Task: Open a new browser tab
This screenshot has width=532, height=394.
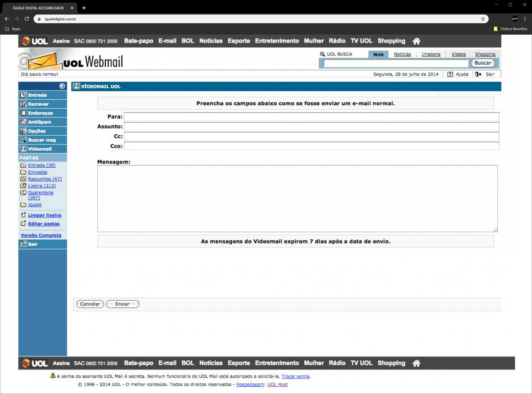Action: point(84,8)
